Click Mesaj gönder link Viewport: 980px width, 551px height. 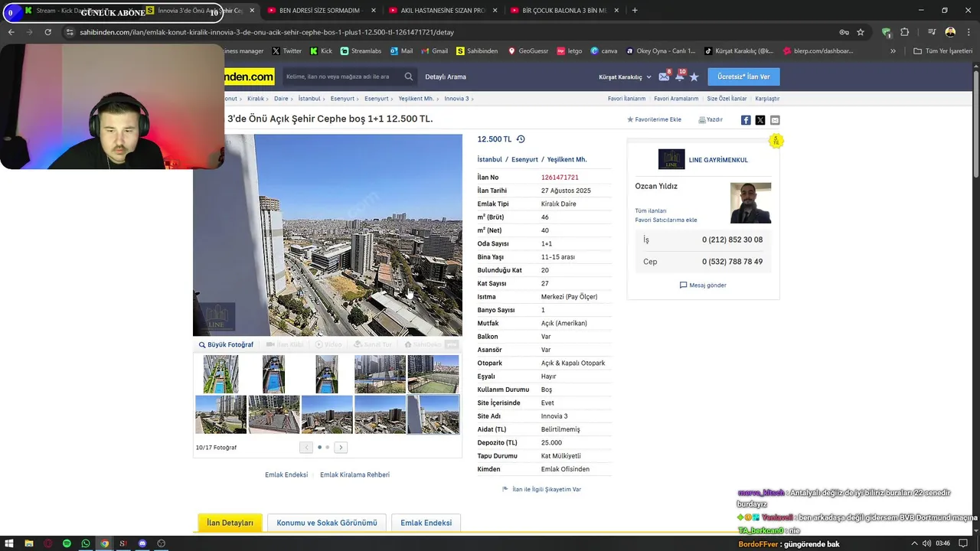[703, 285]
